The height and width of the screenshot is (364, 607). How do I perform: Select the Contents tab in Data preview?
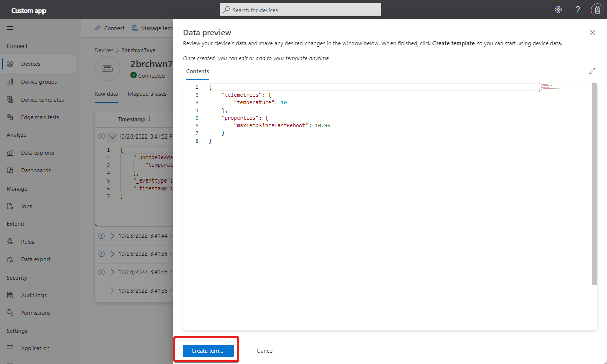198,71
